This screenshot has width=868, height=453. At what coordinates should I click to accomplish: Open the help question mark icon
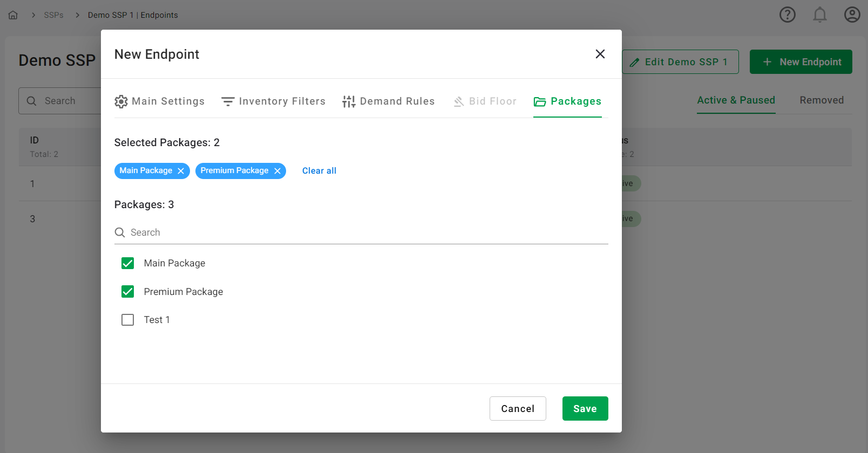(x=788, y=15)
